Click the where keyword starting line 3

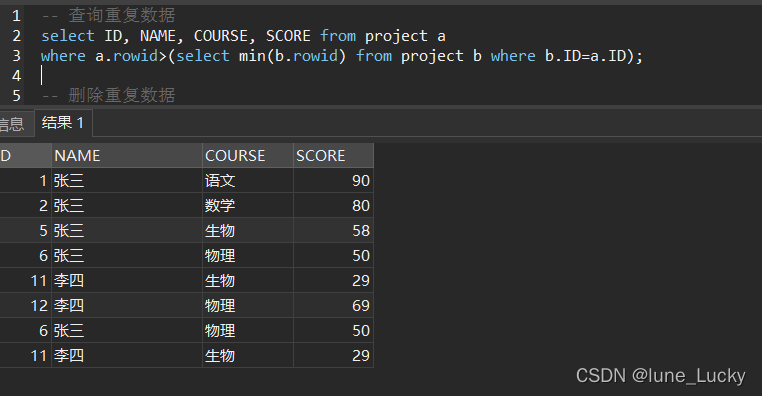(x=63, y=56)
